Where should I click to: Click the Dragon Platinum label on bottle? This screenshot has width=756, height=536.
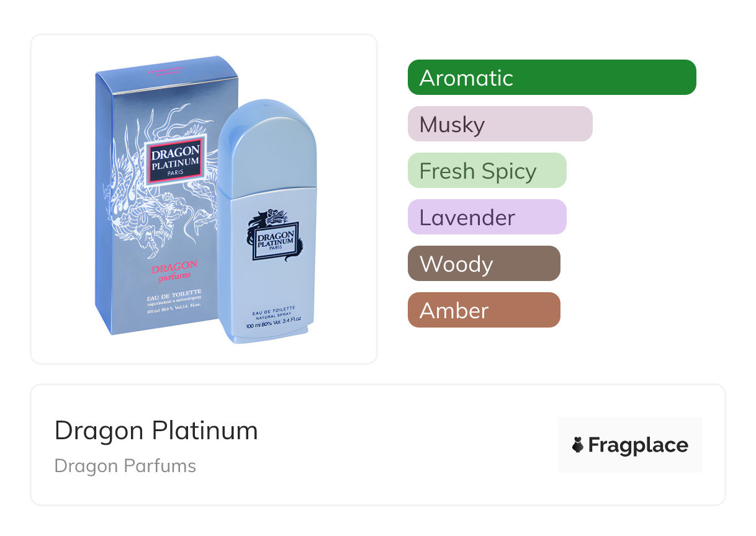coord(274,242)
